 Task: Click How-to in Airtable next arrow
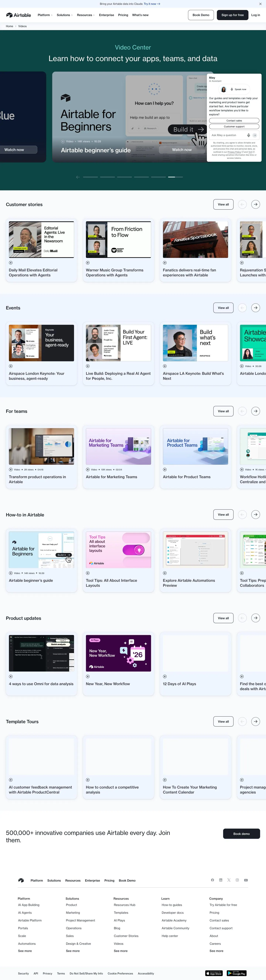coord(256,515)
